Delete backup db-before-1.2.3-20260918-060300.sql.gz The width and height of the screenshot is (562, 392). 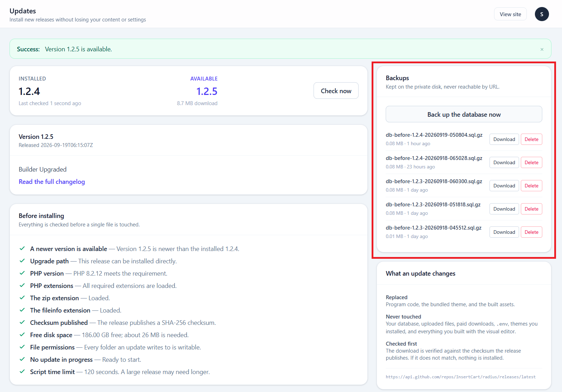point(531,186)
